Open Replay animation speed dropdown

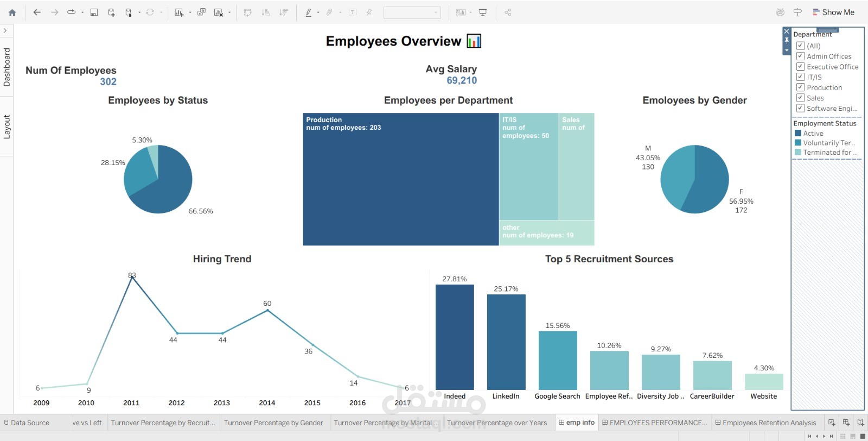tap(82, 12)
